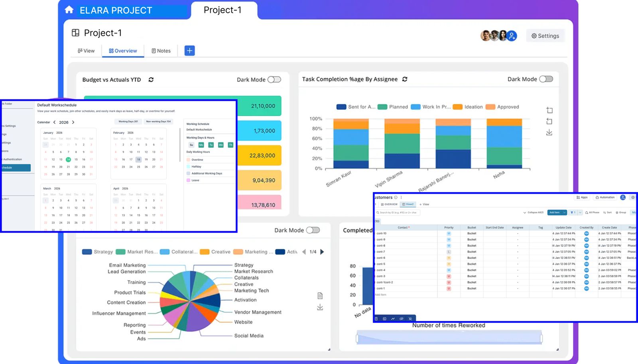Toggle Dark Mode above the pie chart

tap(313, 230)
